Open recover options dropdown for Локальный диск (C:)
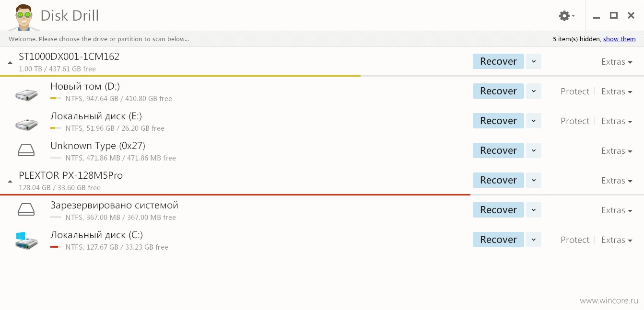The width and height of the screenshot is (644, 310). (534, 240)
